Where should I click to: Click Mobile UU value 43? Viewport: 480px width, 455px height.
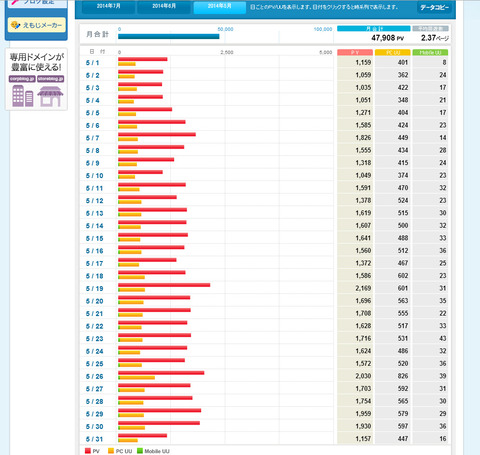click(443, 338)
